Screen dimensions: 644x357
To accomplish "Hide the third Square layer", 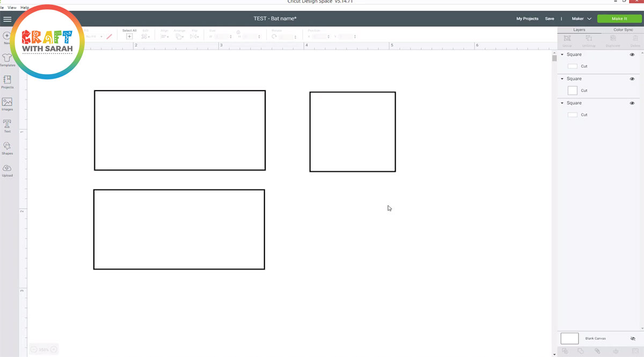I will pos(632,103).
